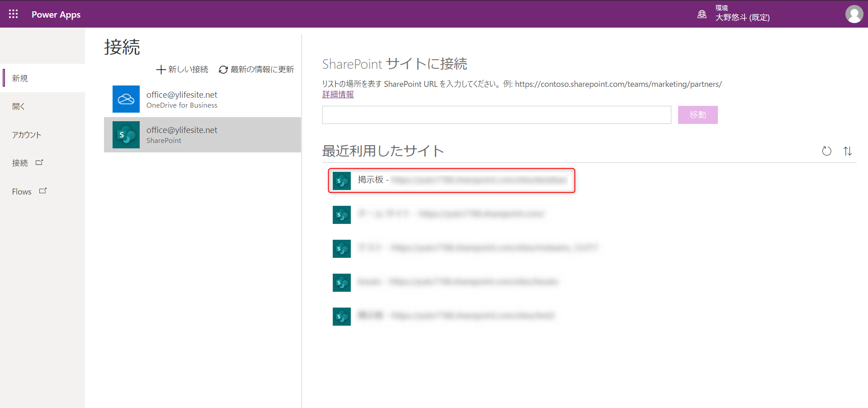Focus the SharePoint URL input field
This screenshot has width=868, height=408.
[x=496, y=115]
